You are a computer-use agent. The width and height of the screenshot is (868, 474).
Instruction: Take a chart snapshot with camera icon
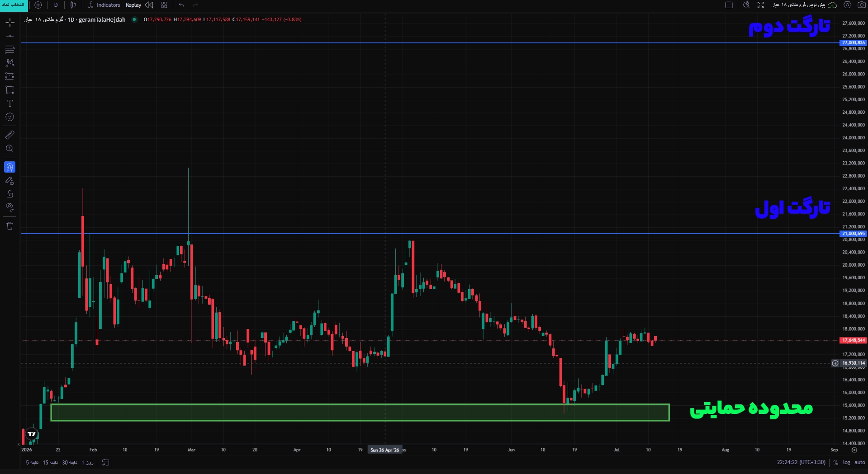click(x=861, y=5)
